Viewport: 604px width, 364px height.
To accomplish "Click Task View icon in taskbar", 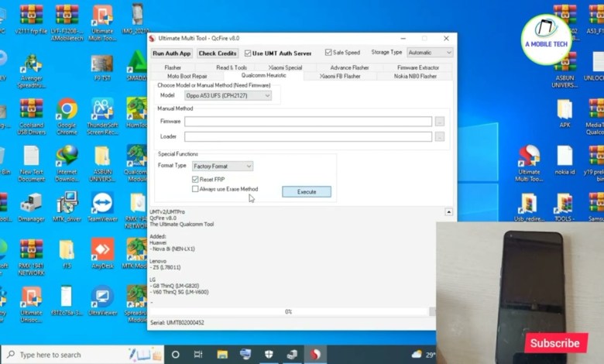I will [198, 355].
